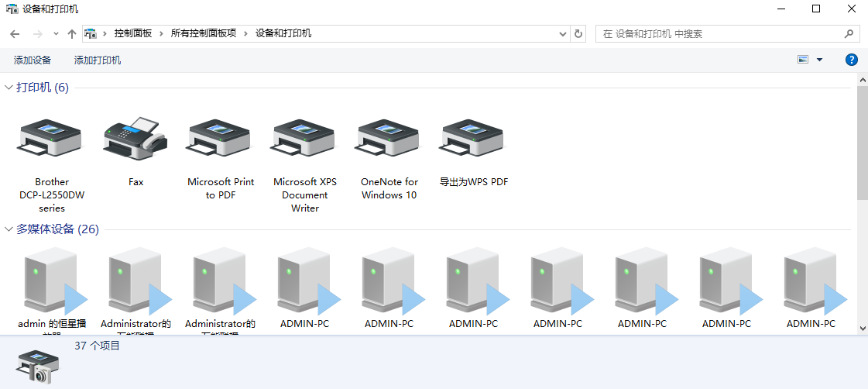868x389 pixels.
Task: Collapse the 打印机 (6) group
Action: coord(9,88)
